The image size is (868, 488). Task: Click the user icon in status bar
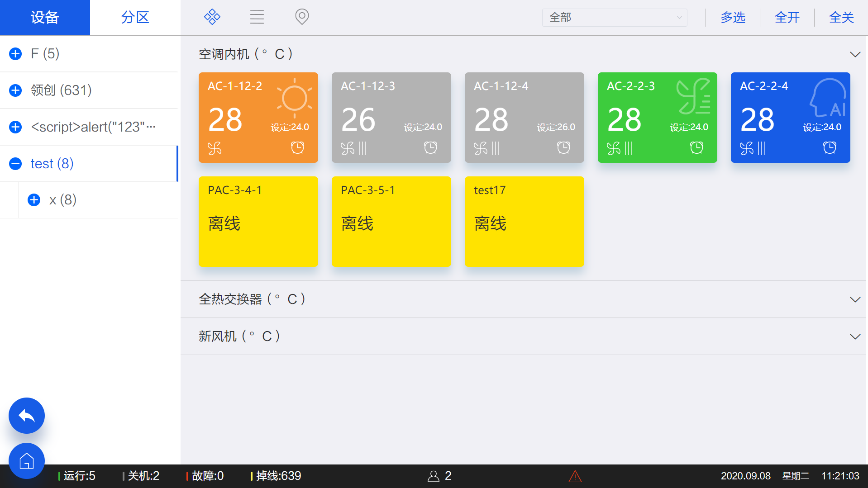434,476
